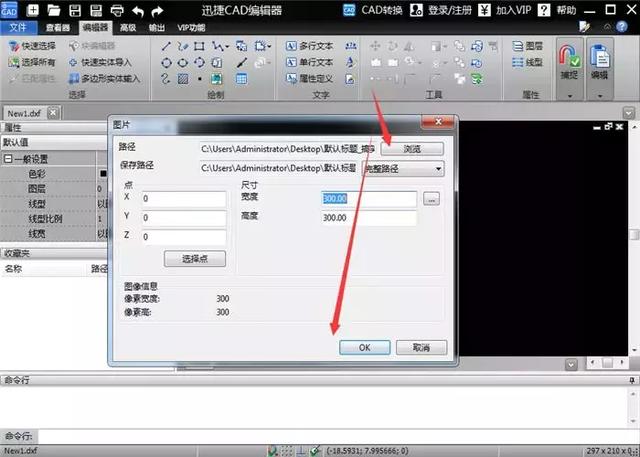Click the drawing area horizontal scrollbar
Viewport: 640px width, 457px height.
coord(607,362)
